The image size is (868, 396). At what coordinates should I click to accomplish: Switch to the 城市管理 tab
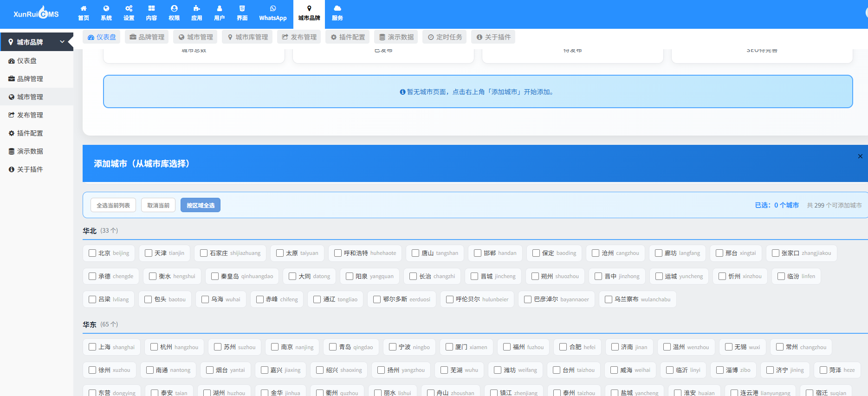tap(195, 37)
